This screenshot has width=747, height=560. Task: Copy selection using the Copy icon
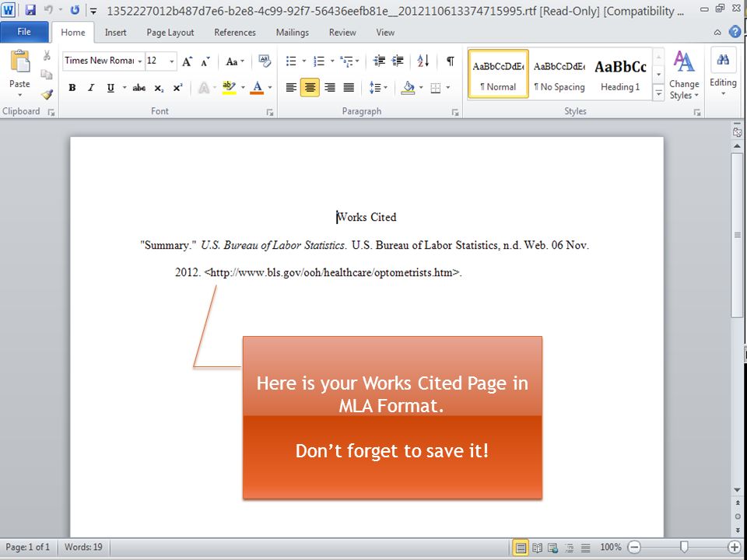point(47,75)
